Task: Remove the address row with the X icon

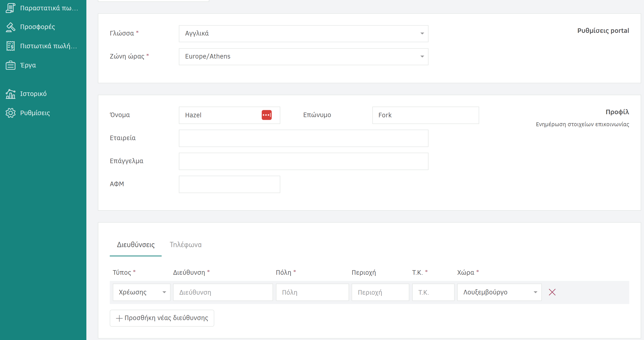Action: point(552,292)
